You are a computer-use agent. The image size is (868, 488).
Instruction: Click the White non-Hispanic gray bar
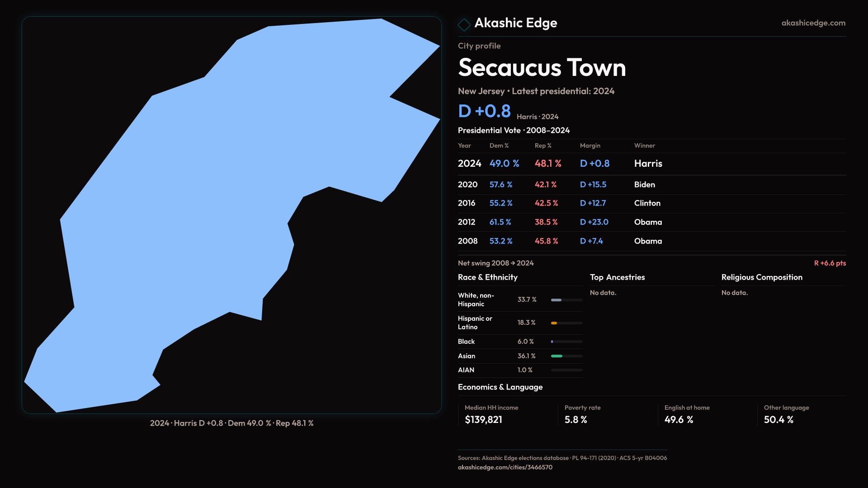556,300
